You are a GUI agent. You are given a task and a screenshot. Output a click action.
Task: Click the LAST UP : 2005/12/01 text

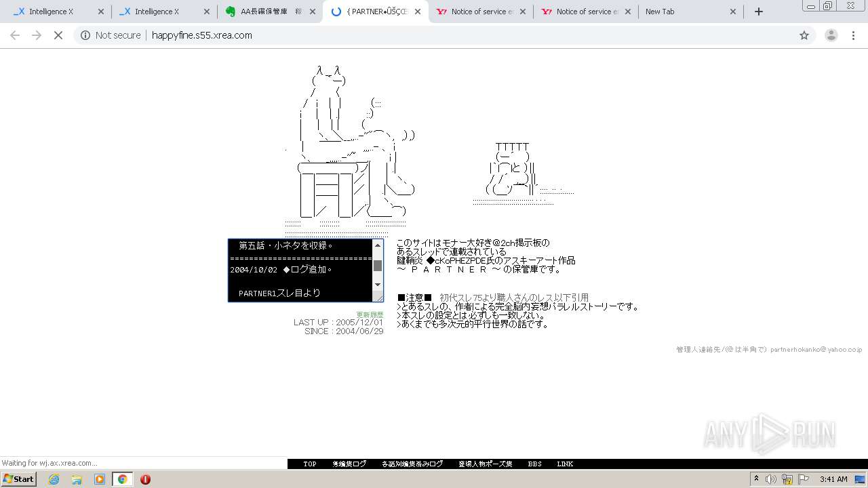(x=338, y=323)
